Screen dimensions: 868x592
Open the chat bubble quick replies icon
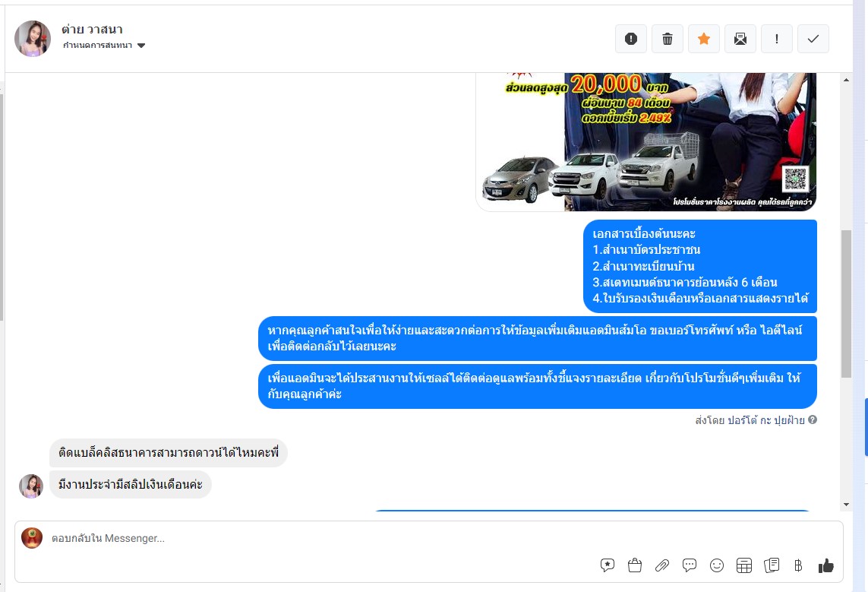pyautogui.click(x=690, y=565)
